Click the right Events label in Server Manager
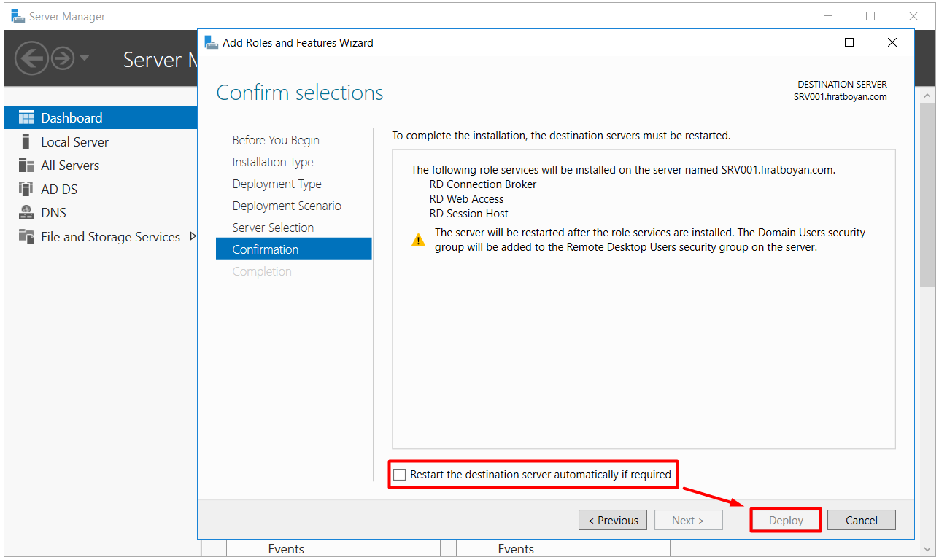The height and width of the screenshot is (560, 939). (x=516, y=549)
